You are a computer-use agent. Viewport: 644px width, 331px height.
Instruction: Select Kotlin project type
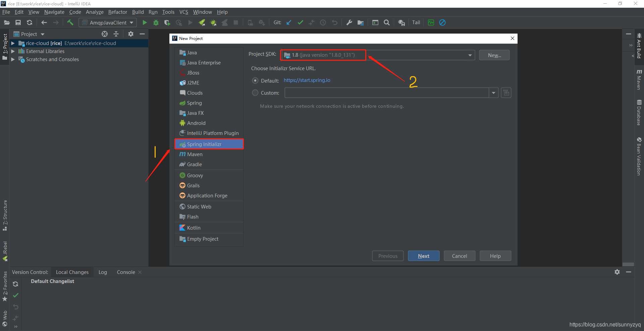209,228
